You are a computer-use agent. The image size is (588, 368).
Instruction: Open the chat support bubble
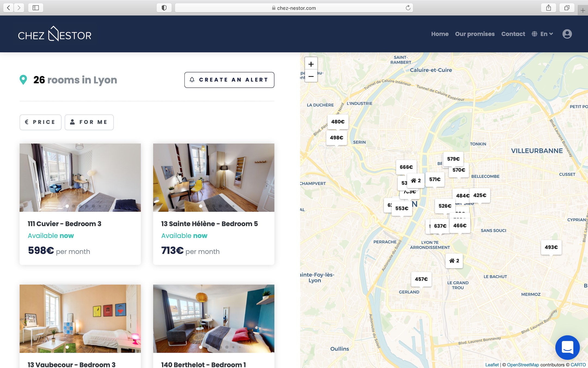coord(567,348)
